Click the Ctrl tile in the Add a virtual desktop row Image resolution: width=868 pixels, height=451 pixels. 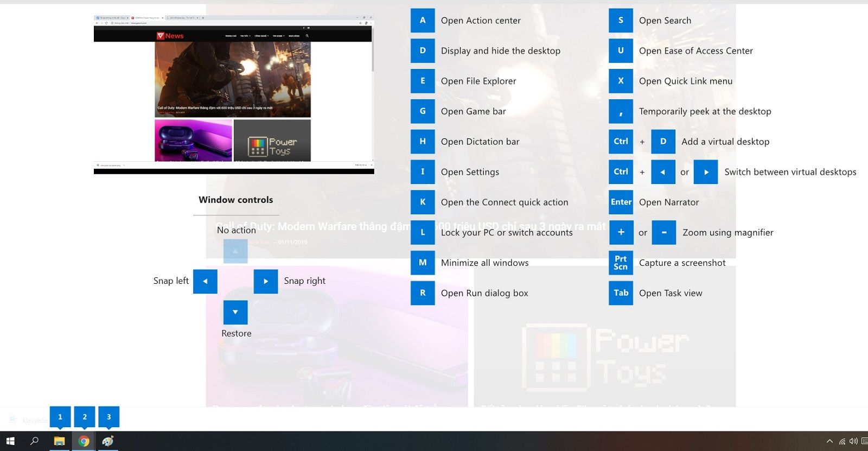click(621, 142)
